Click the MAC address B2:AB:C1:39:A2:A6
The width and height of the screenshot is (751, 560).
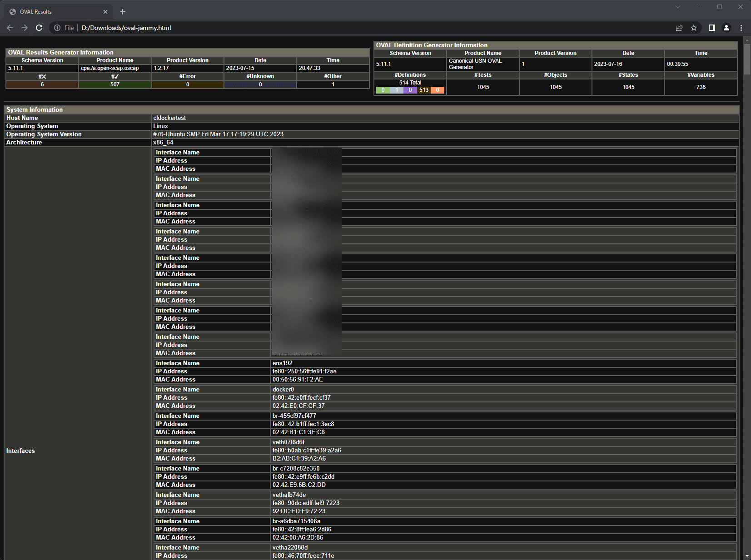pyautogui.click(x=299, y=459)
